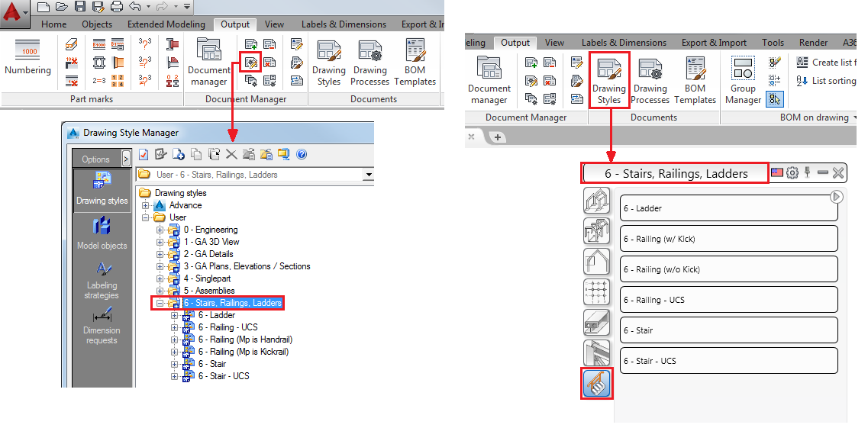This screenshot has width=868, height=428.
Task: Click the new tab plus button
Action: point(497,137)
